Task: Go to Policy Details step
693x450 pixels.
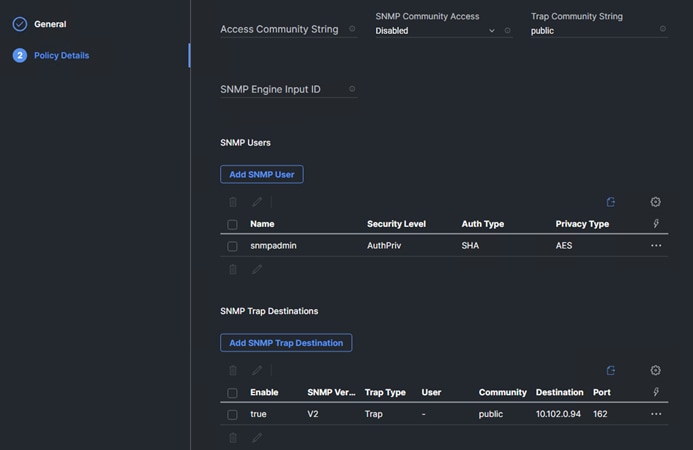Action: [61, 55]
